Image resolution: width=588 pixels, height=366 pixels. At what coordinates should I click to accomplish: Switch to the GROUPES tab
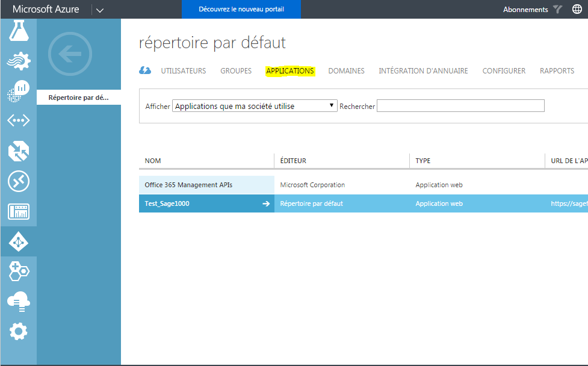pyautogui.click(x=236, y=71)
